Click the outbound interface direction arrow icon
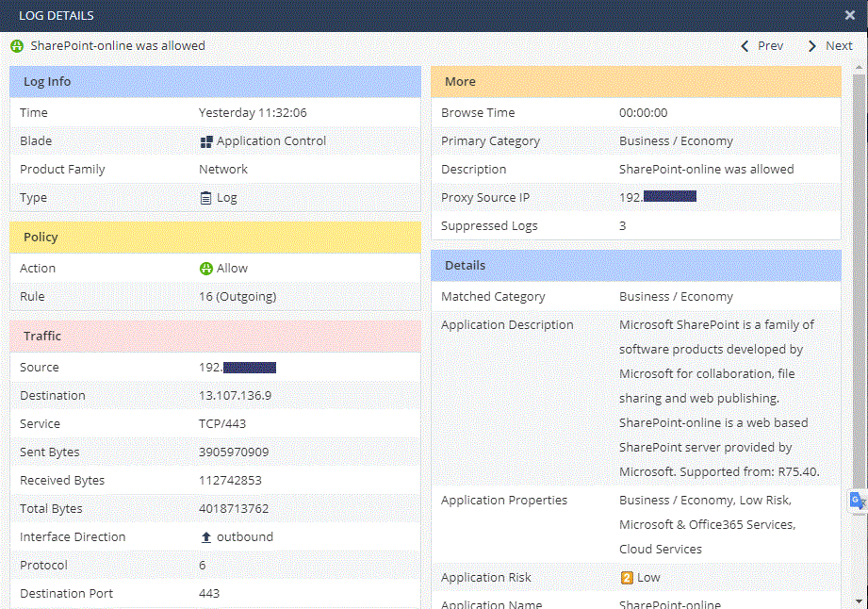The height and width of the screenshot is (609, 868). [206, 537]
